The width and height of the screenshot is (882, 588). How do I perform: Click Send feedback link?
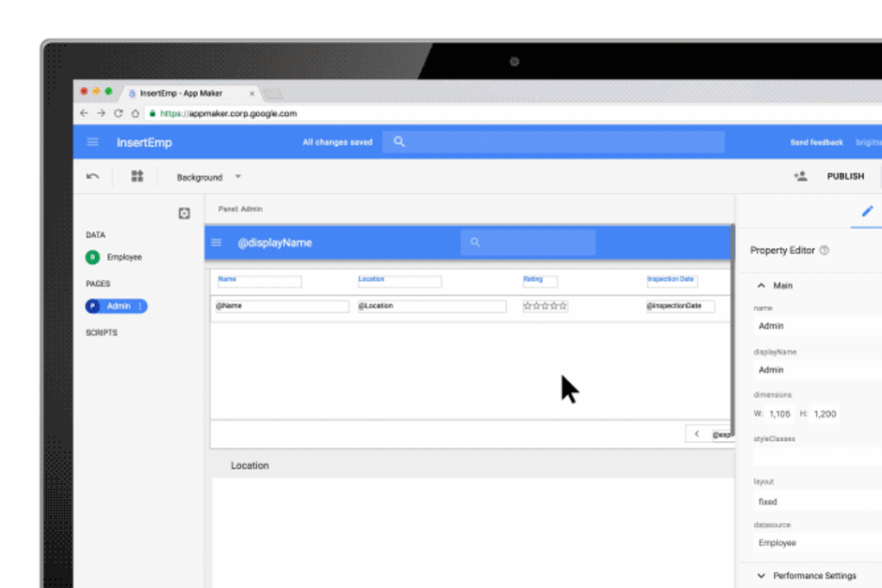(x=816, y=143)
